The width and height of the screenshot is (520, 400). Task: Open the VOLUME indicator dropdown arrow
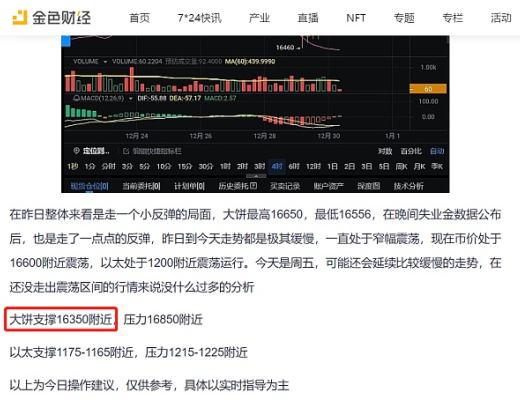point(105,62)
